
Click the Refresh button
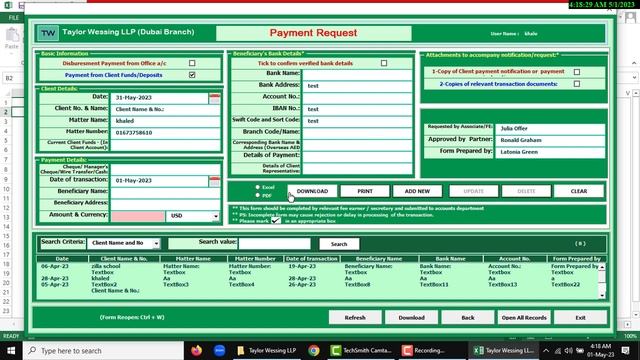tap(355, 318)
